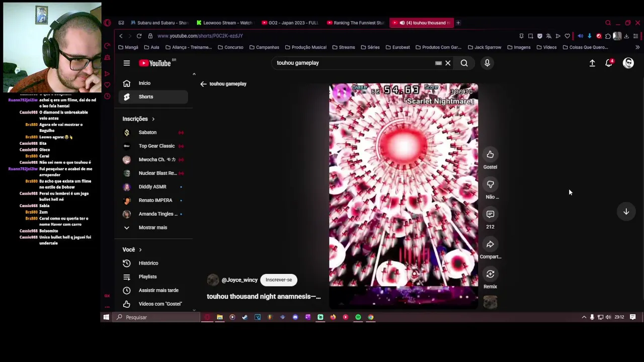The image size is (644, 362).
Task: Open Histórico in sidebar
Action: pos(153,263)
